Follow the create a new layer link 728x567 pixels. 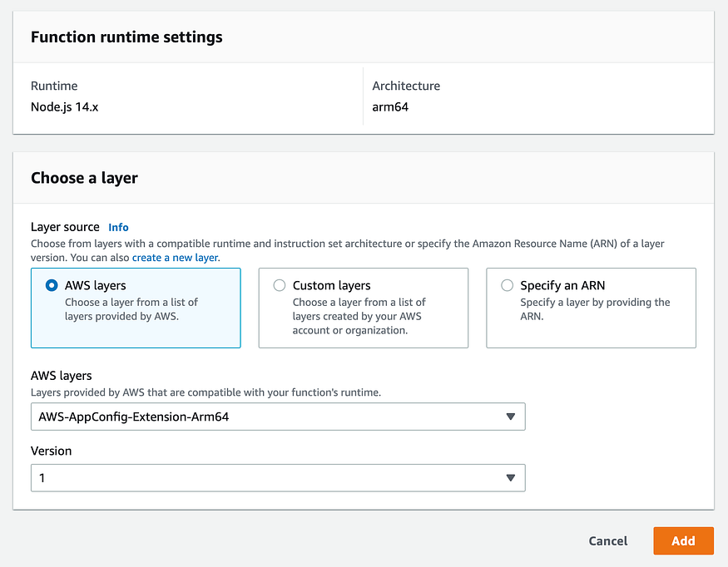[x=175, y=258]
